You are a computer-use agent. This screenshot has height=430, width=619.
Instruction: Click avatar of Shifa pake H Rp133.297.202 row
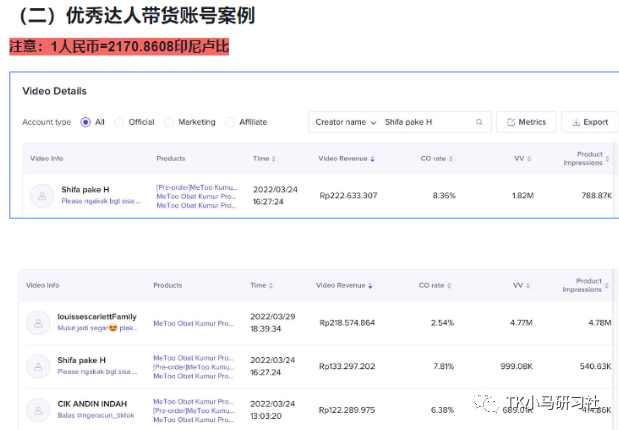(x=38, y=366)
